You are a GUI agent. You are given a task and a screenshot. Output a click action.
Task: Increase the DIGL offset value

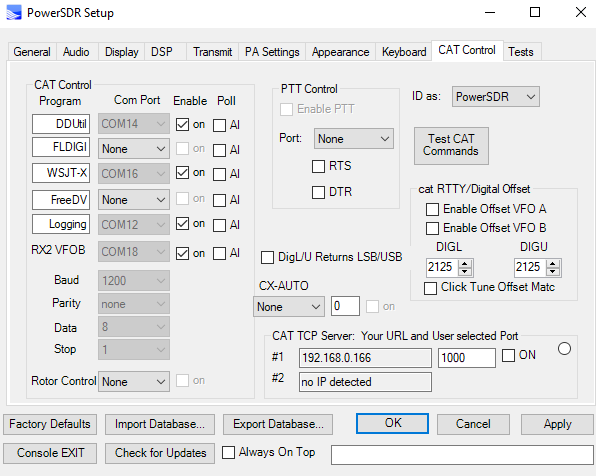(x=464, y=263)
